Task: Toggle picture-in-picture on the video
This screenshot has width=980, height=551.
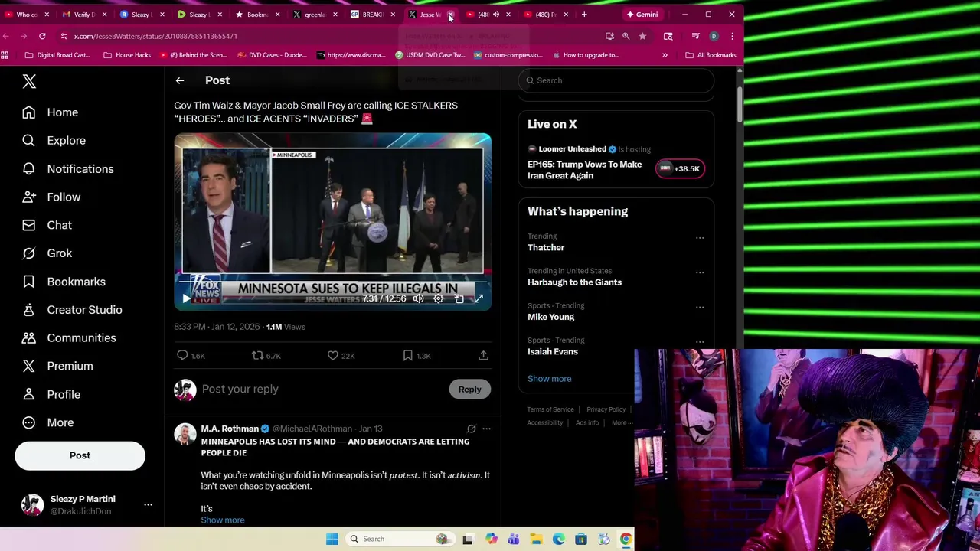Action: 459,298
